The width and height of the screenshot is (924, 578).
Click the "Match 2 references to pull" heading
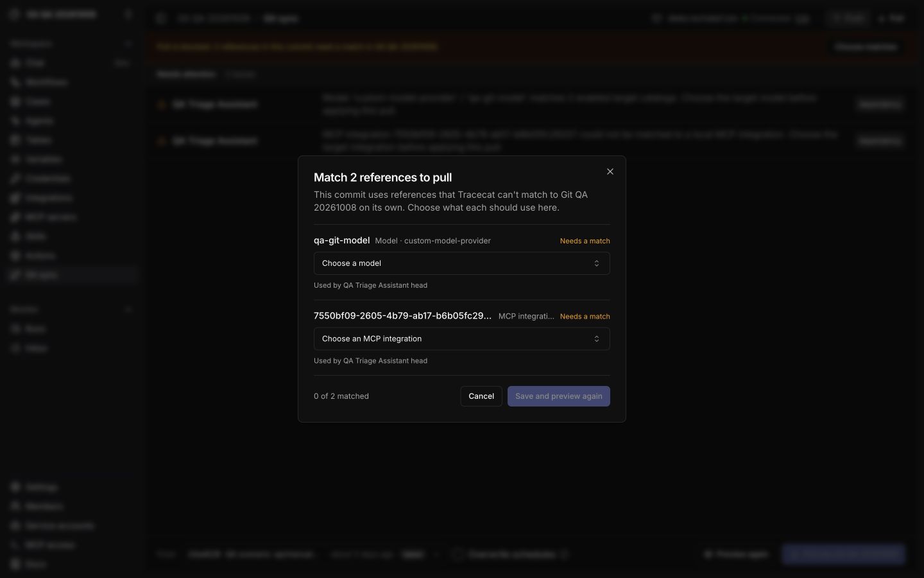coord(383,177)
